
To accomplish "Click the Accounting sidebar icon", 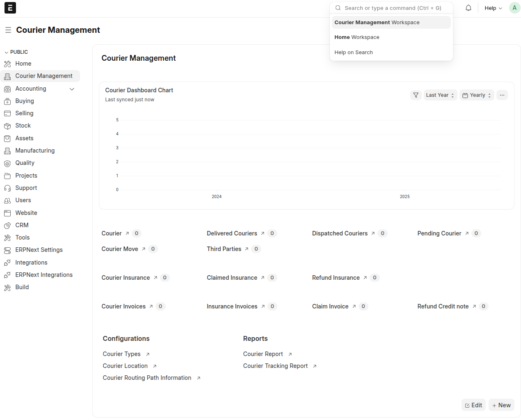I will (7, 89).
